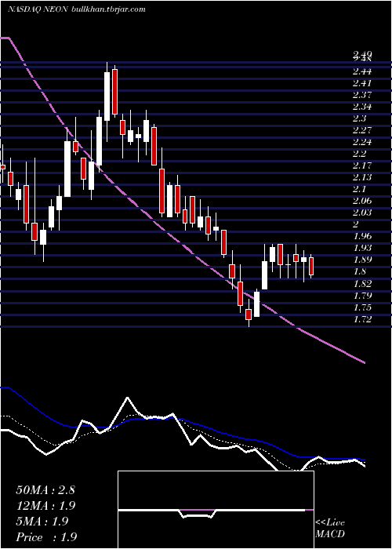The image size is (392, 549).
Task: Click the <<Live label
Action: click(330, 523)
